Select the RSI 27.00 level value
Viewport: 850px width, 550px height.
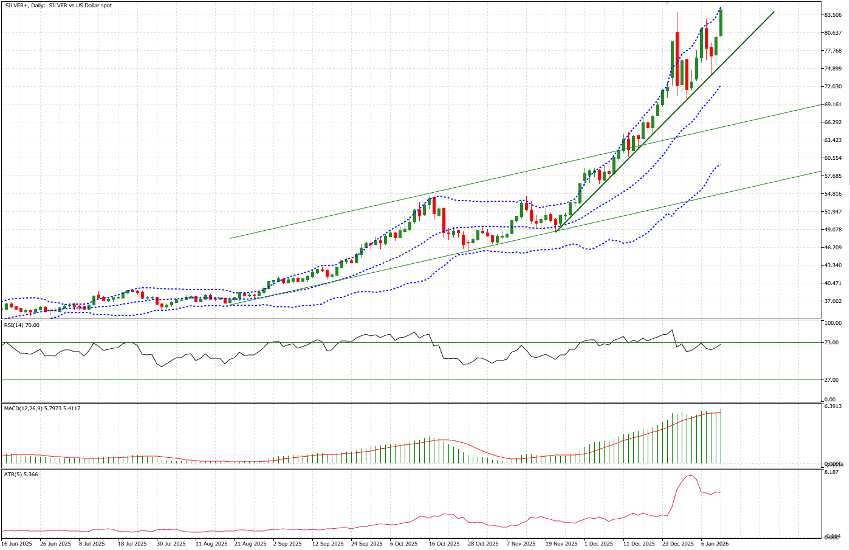coord(832,380)
